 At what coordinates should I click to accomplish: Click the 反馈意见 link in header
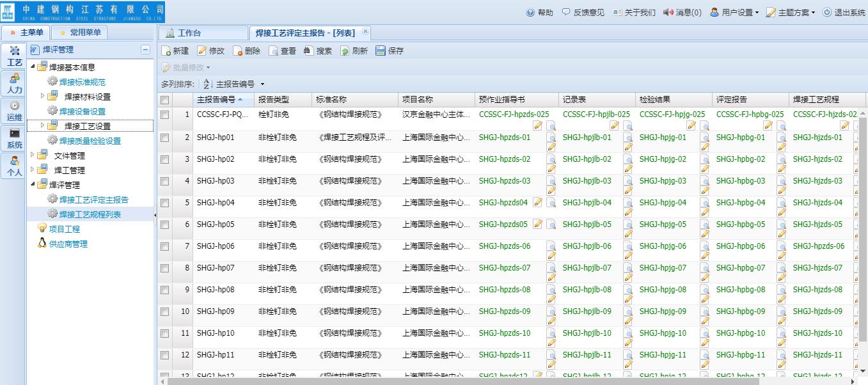[583, 12]
